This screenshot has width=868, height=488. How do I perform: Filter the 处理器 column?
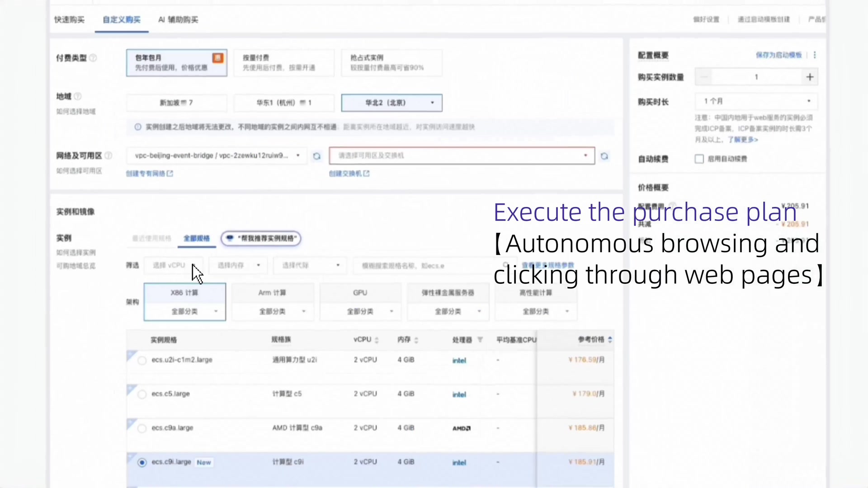[x=480, y=340]
